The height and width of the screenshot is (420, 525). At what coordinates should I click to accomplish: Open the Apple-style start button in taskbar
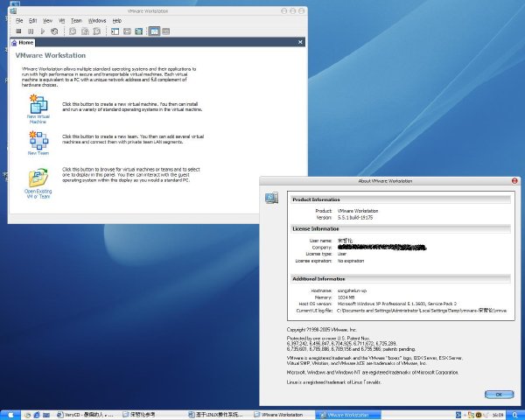[x=10, y=415]
